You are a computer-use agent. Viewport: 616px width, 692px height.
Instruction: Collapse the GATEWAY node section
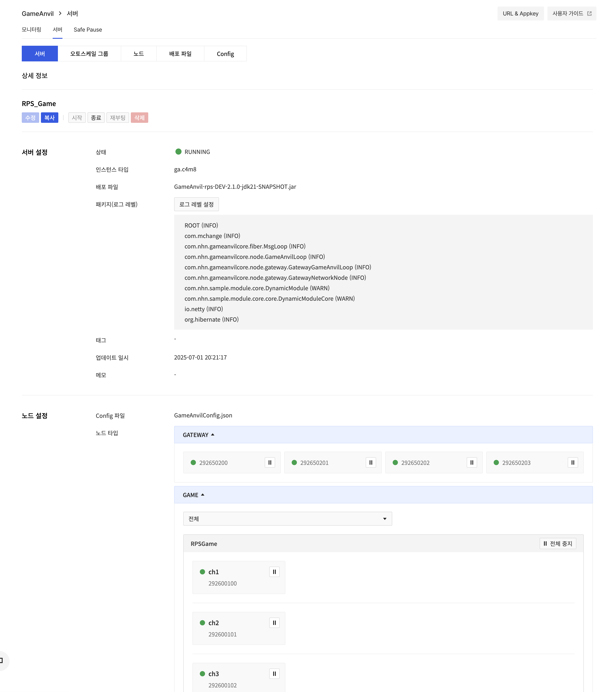(x=198, y=435)
